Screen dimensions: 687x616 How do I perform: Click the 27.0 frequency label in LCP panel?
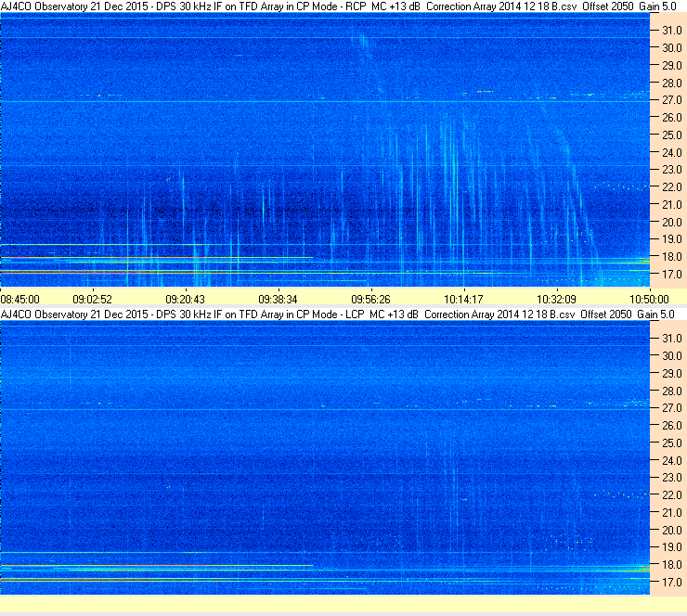pyautogui.click(x=672, y=408)
